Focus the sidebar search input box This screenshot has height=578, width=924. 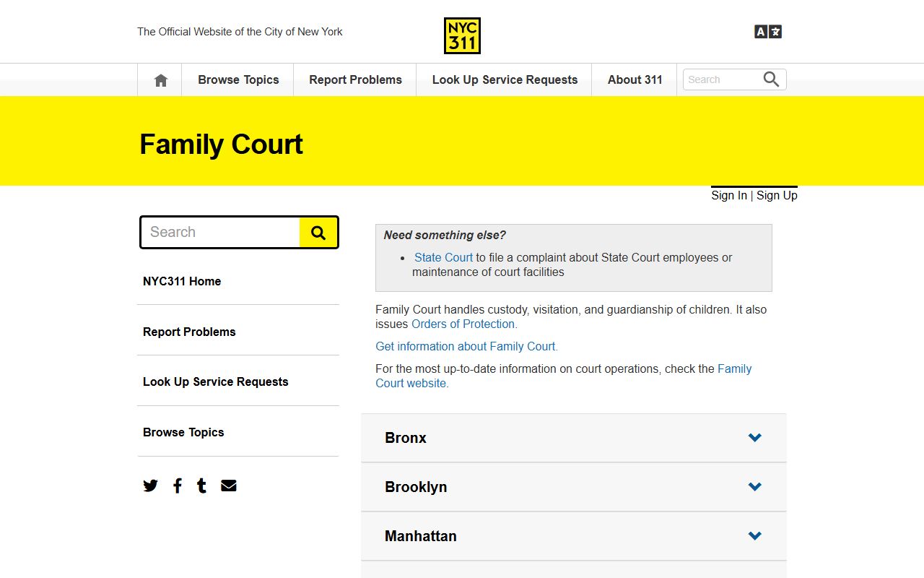point(220,232)
